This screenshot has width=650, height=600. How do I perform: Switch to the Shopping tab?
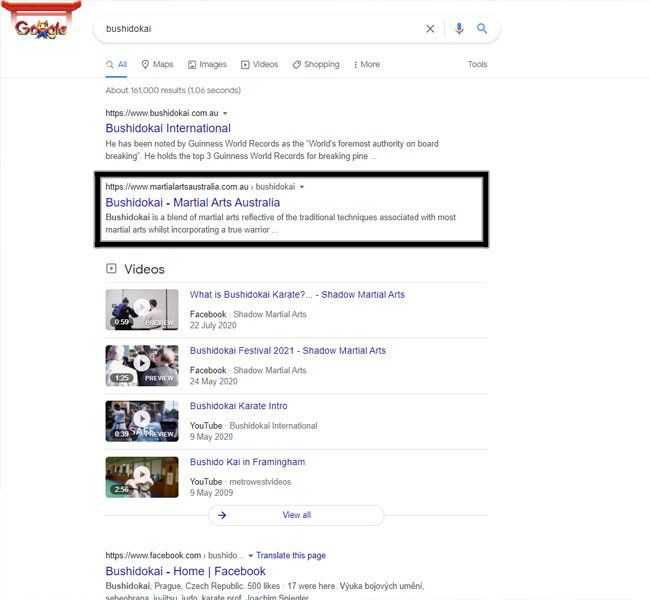316,65
